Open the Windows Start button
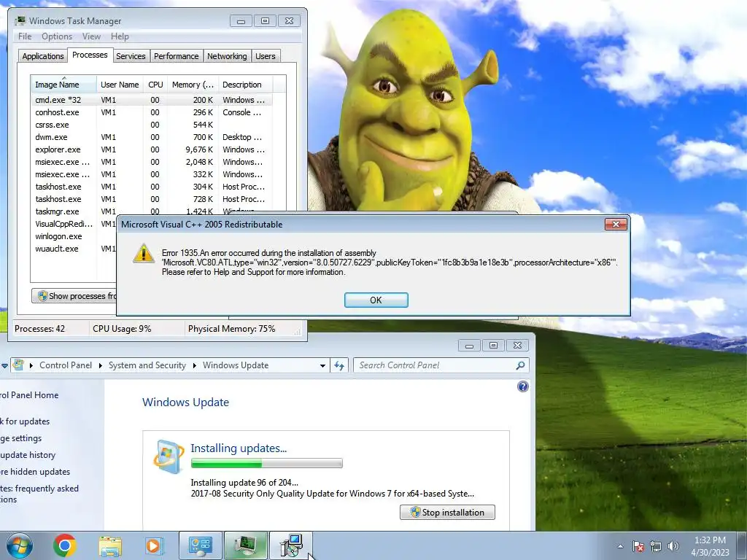747x560 pixels. click(x=20, y=545)
